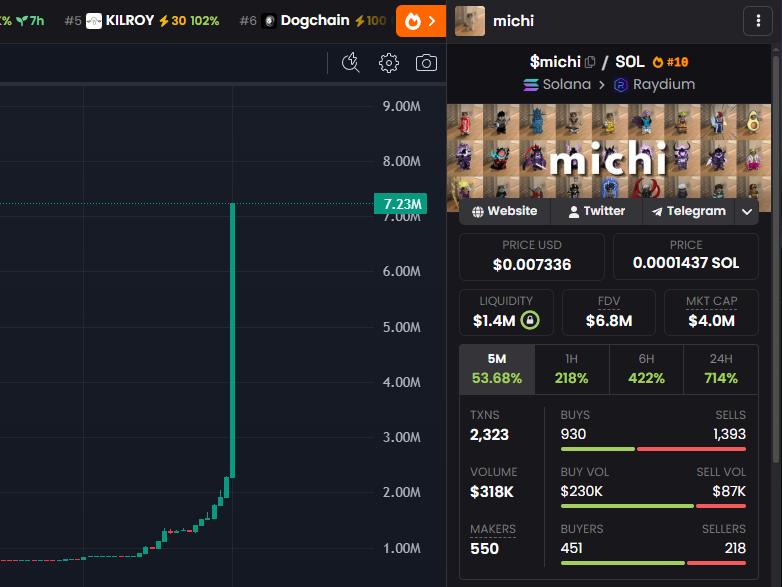
Task: Click the LIQUIDITY $1.4M value
Action: [x=494, y=321]
